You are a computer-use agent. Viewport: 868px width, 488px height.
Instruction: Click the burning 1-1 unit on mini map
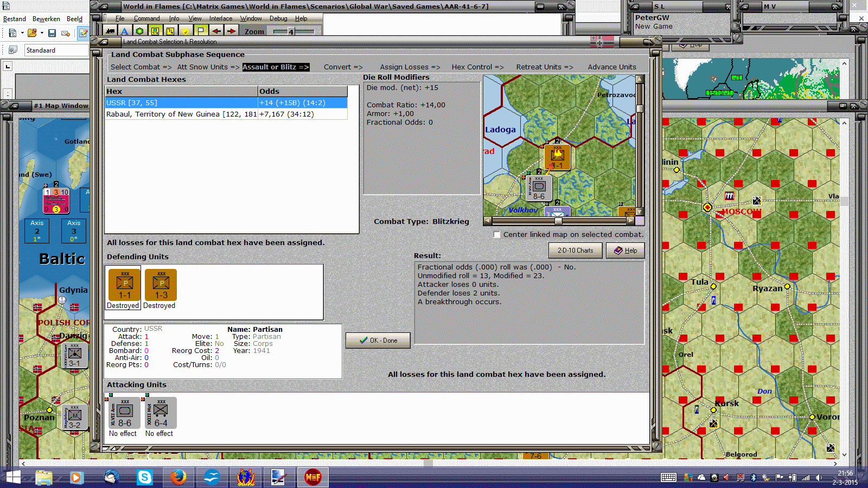[x=557, y=157]
